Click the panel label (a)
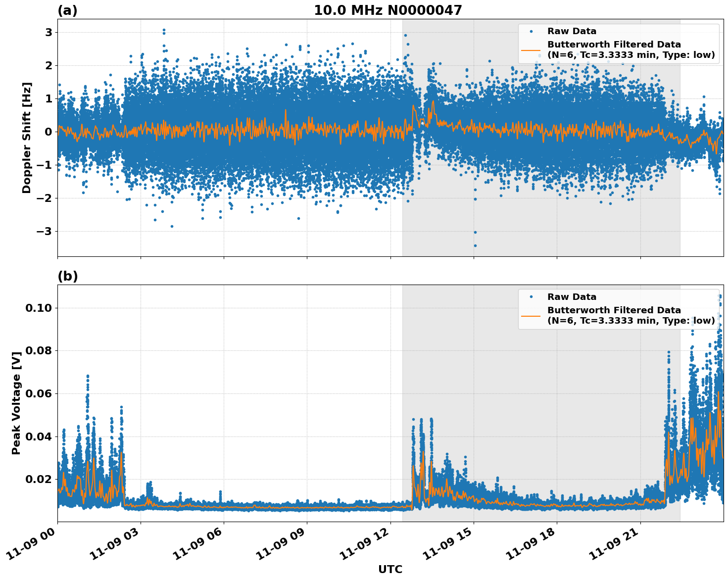This screenshot has width=728, height=580. (x=68, y=10)
